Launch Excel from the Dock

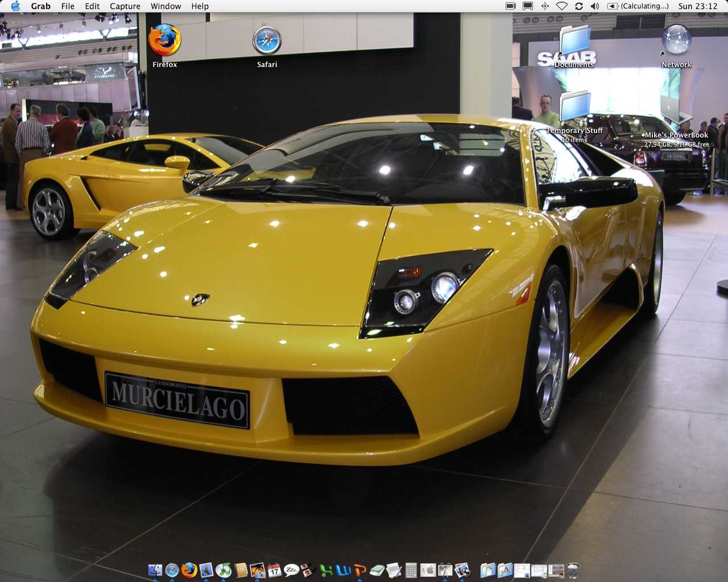(326, 570)
